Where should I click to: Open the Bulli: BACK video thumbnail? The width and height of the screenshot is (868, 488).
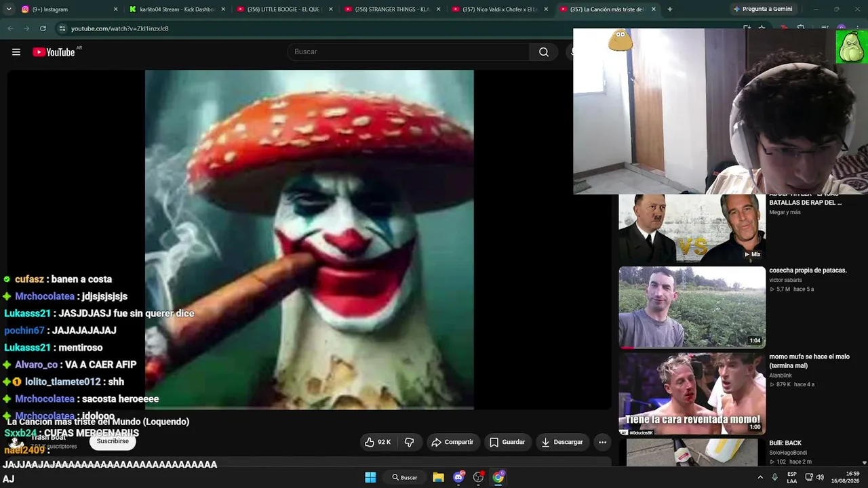pyautogui.click(x=692, y=452)
